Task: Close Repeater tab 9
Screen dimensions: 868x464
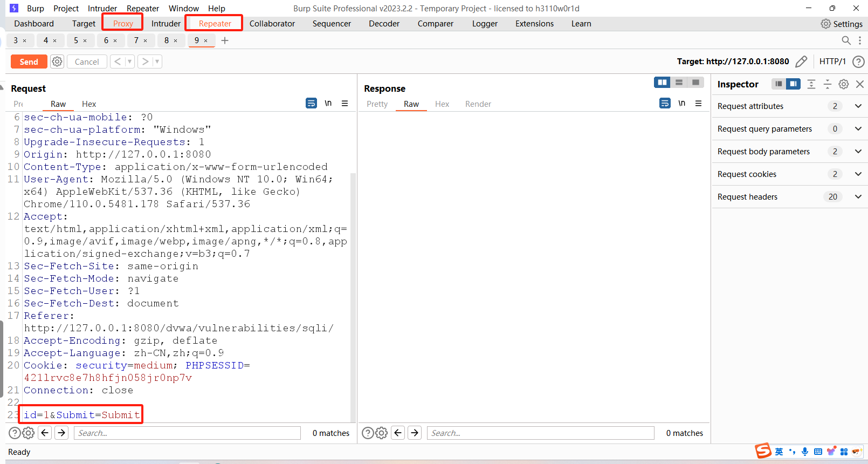Action: 205,40
